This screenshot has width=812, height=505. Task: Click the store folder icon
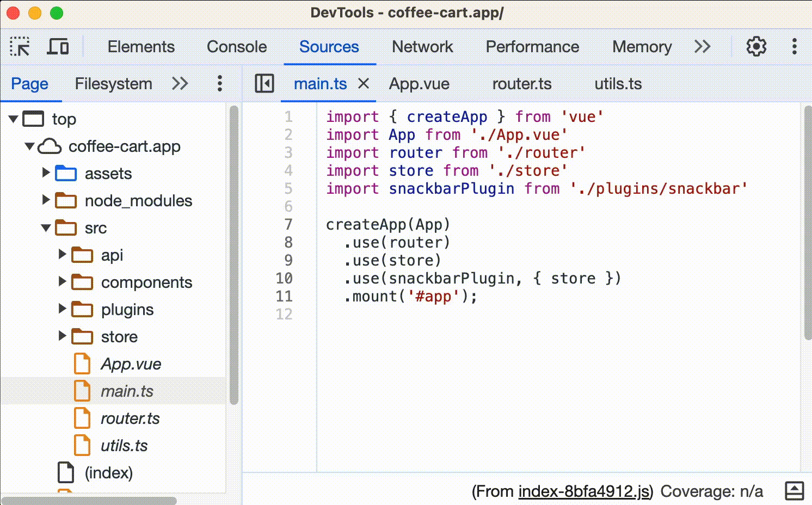pyautogui.click(x=82, y=336)
